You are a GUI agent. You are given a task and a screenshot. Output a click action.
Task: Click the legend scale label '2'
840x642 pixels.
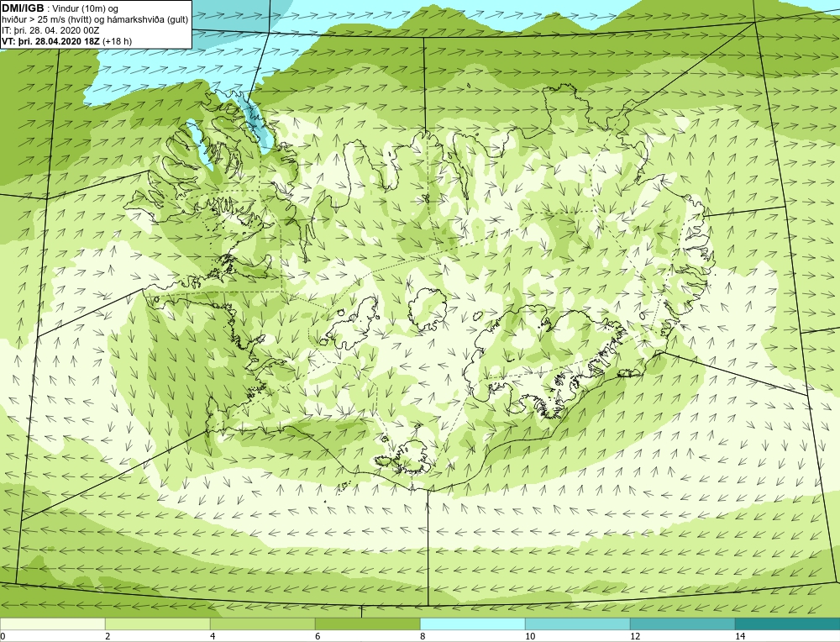coord(108,636)
